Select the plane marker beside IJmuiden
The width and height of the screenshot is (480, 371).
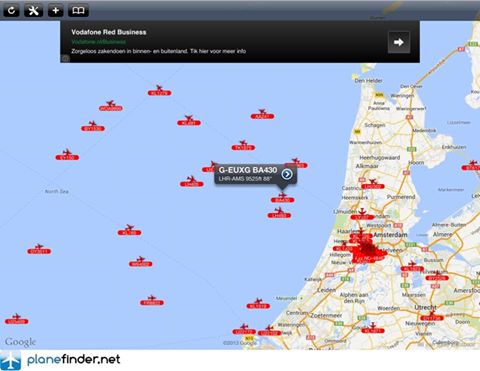coord(362,214)
